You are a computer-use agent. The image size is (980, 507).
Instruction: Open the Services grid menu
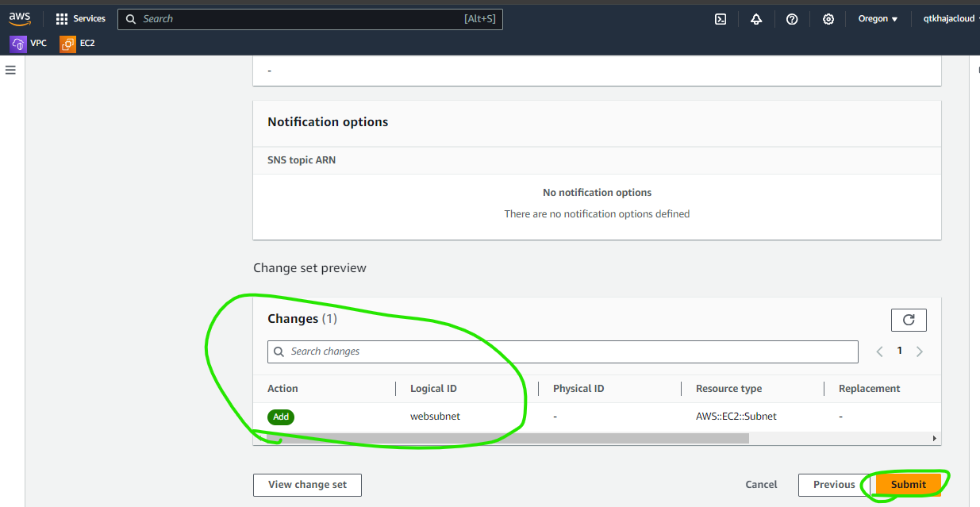[x=80, y=19]
